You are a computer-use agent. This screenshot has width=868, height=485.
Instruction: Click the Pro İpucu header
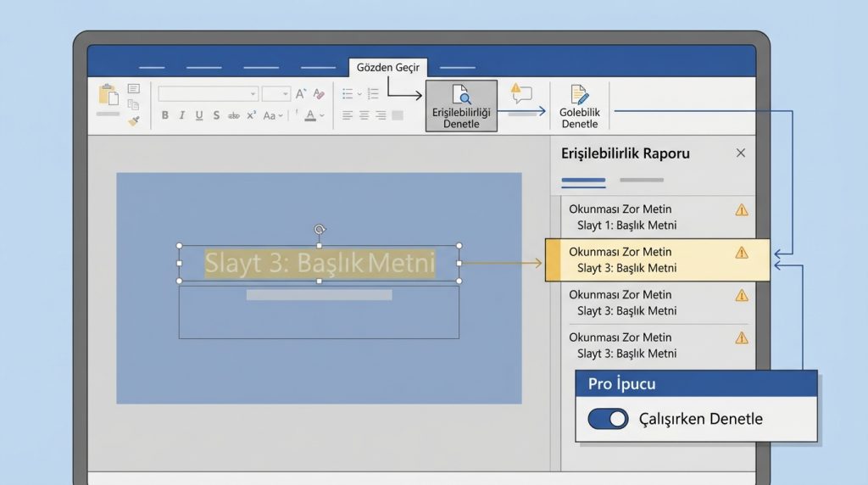(696, 384)
